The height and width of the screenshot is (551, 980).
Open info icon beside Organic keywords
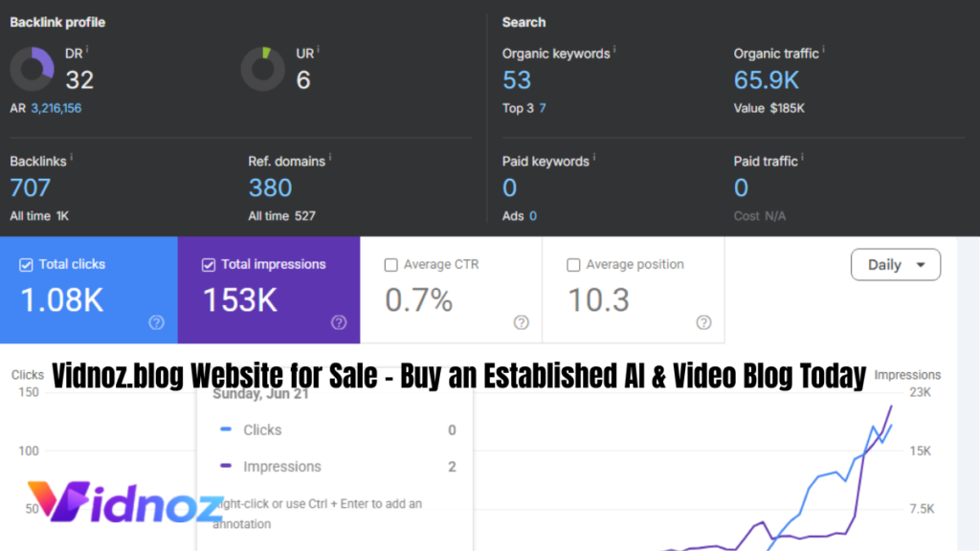point(614,50)
